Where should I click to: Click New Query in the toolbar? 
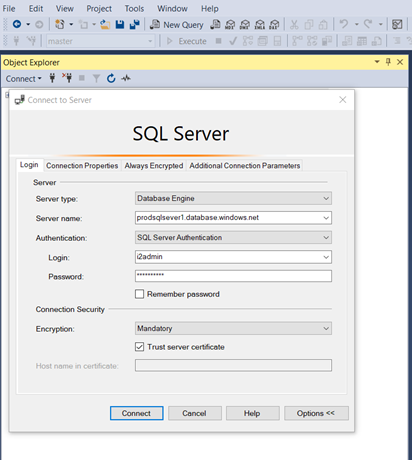[177, 25]
